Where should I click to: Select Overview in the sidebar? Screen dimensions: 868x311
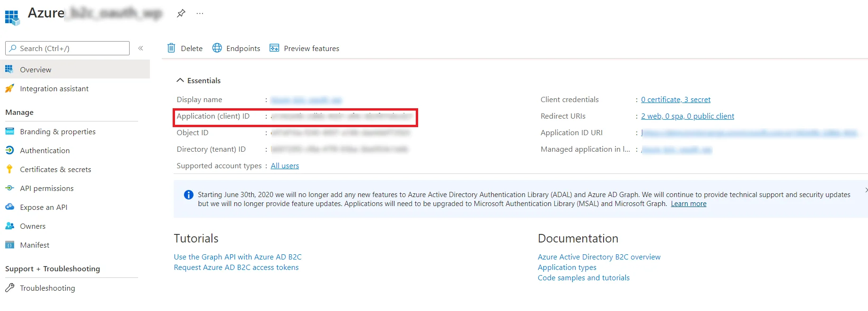75,69
